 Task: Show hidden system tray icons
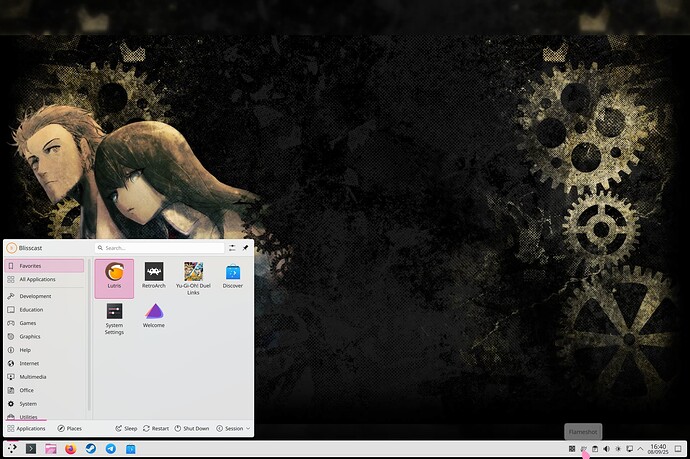[641, 448]
